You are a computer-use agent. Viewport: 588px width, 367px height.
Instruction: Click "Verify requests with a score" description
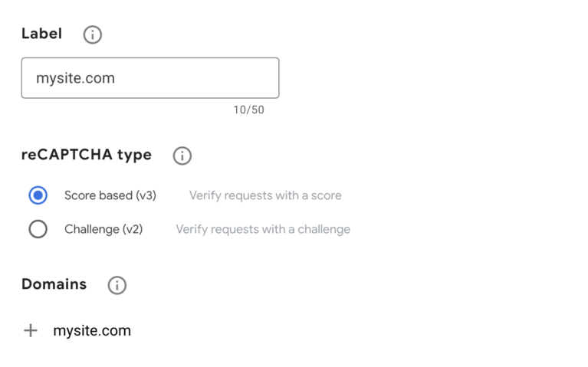265,195
